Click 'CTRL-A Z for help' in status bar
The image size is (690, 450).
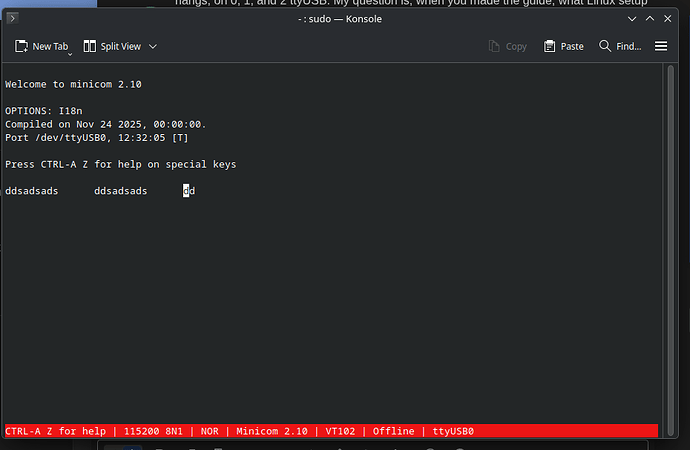[55, 431]
